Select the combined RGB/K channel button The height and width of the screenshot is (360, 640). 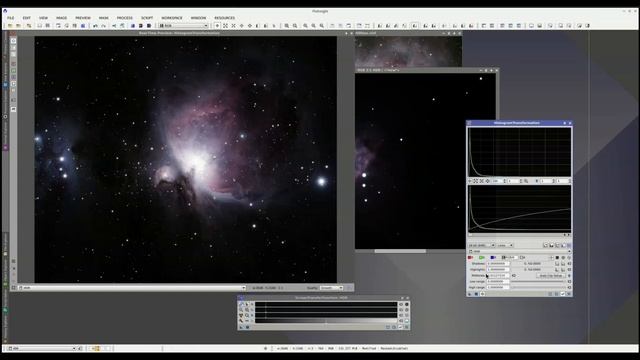509,258
